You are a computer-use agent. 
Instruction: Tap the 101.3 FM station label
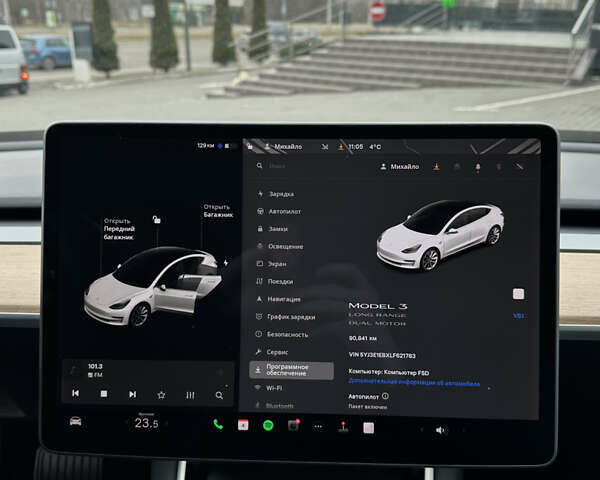pos(95,370)
